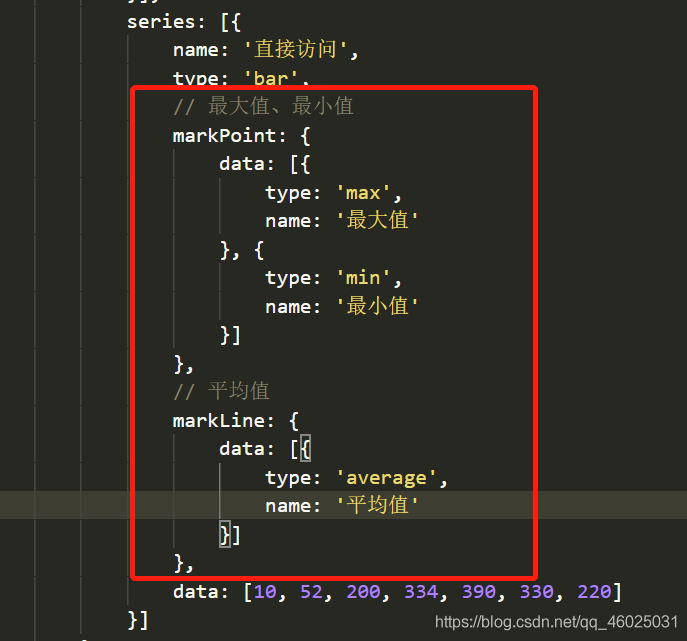Click the final closing '}]' of series
687x641 pixels.
(138, 620)
